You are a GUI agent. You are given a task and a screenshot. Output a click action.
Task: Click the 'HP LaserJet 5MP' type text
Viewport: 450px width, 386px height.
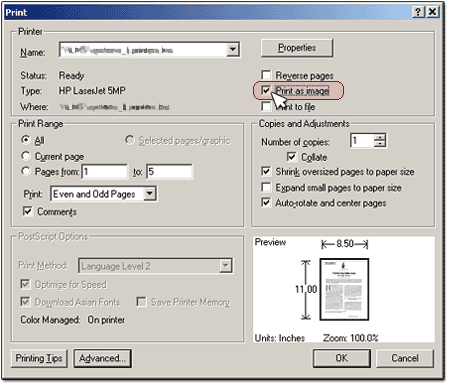point(92,91)
